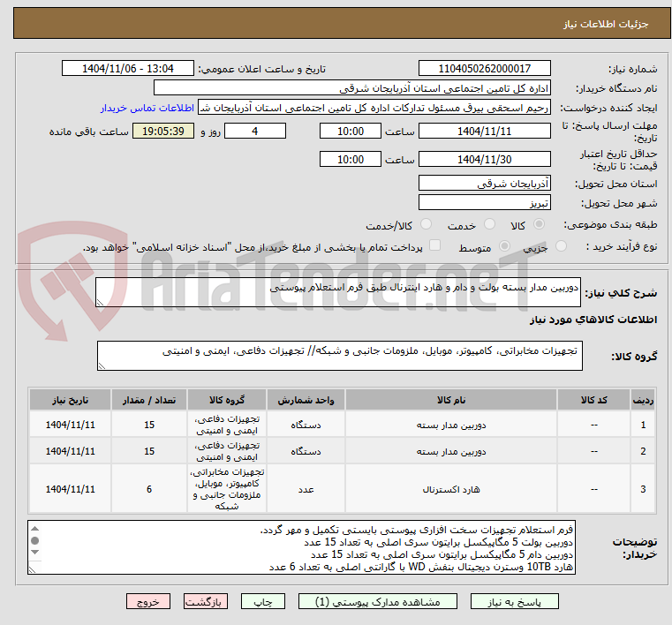This screenshot has height=625, width=672.
Task: Click دوربین مدار بسته in row 2
Action: point(451,451)
